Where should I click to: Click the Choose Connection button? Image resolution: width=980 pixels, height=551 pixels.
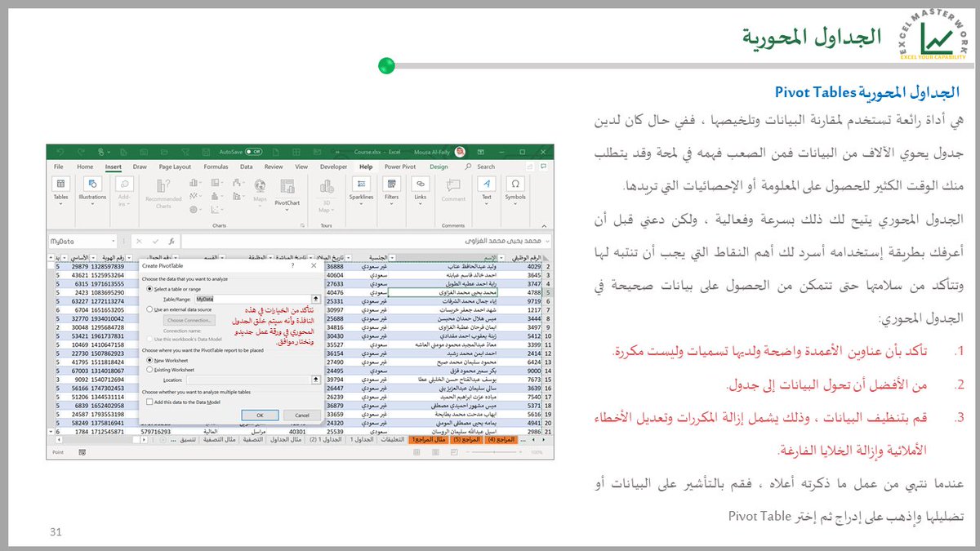[189, 320]
